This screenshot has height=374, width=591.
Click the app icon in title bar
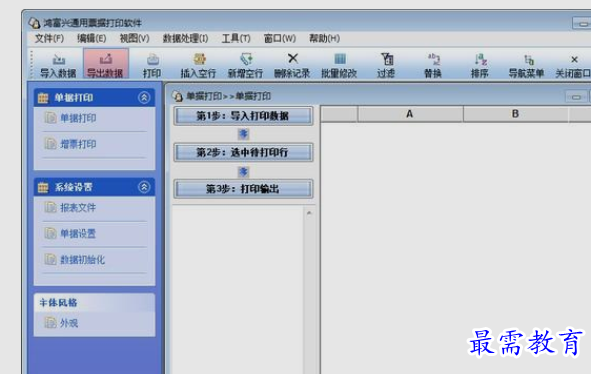[x=35, y=23]
